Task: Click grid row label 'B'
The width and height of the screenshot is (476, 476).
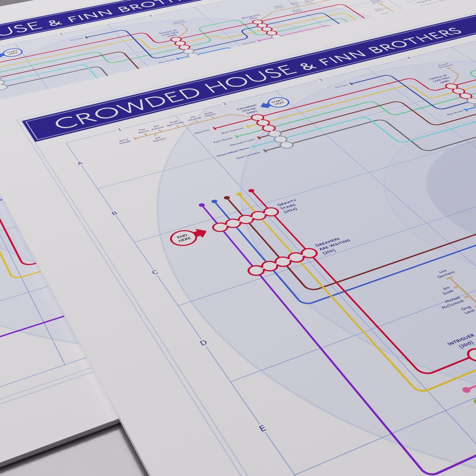Action: 115,213
